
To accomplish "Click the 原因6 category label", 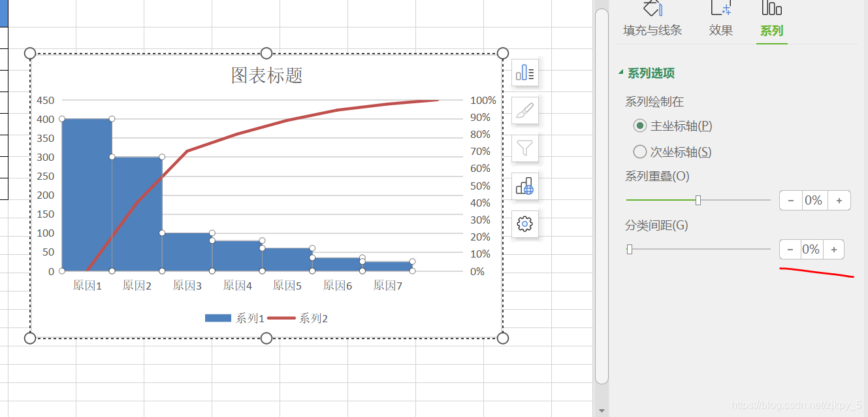I will [x=338, y=286].
